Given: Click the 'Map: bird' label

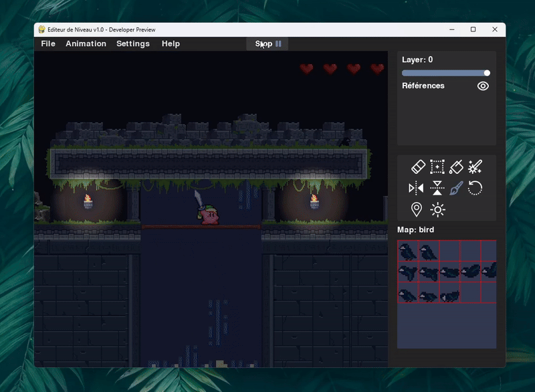Looking at the screenshot, I should 415,229.
